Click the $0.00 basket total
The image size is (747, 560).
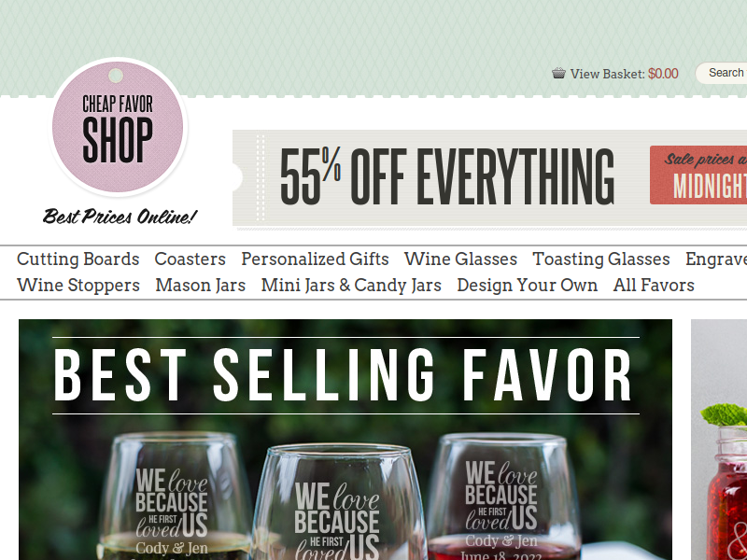pyautogui.click(x=663, y=74)
